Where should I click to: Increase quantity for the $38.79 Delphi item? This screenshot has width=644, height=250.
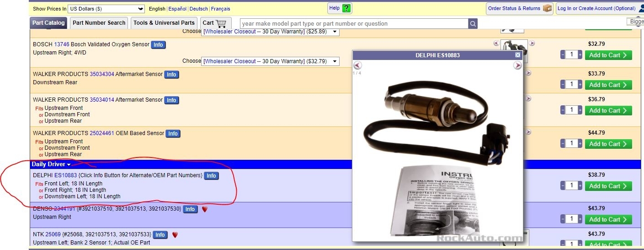point(580,186)
